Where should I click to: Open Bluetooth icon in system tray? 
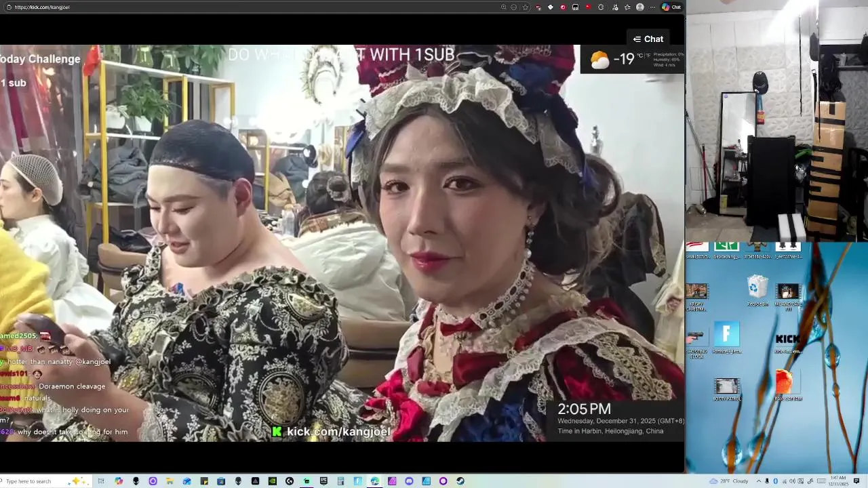coord(775,481)
